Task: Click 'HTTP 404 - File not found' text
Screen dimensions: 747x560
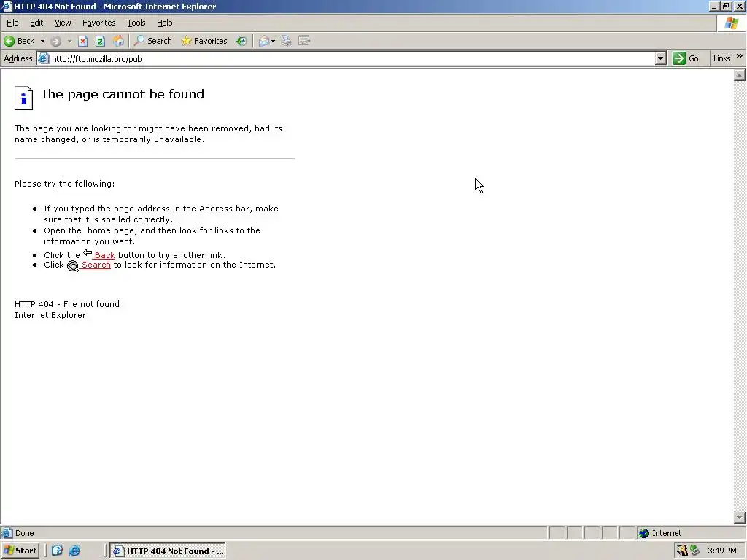Action: (67, 304)
